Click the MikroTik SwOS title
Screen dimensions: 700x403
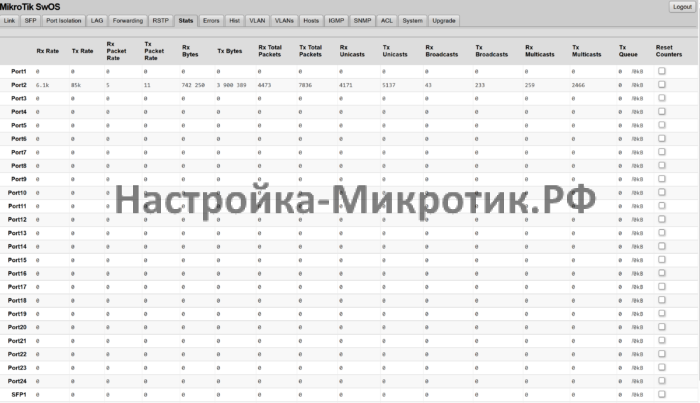click(x=30, y=7)
